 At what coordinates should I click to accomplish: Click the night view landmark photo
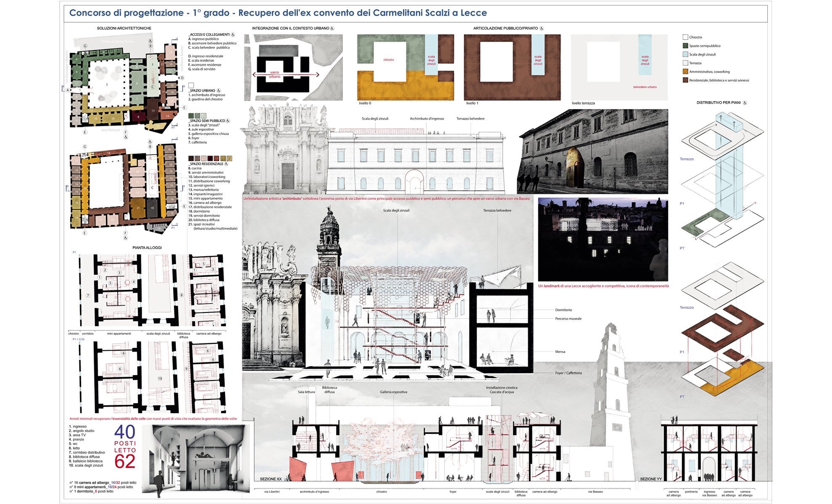(603, 239)
